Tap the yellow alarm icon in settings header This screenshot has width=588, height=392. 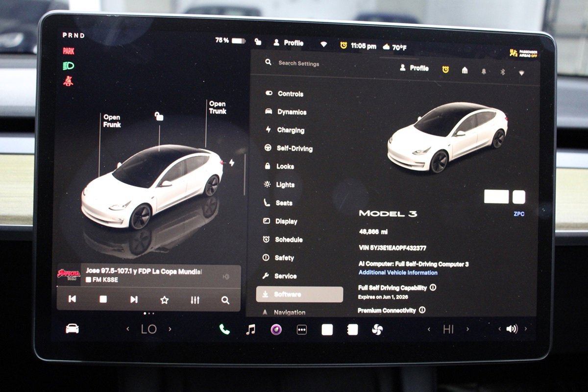[x=445, y=70]
